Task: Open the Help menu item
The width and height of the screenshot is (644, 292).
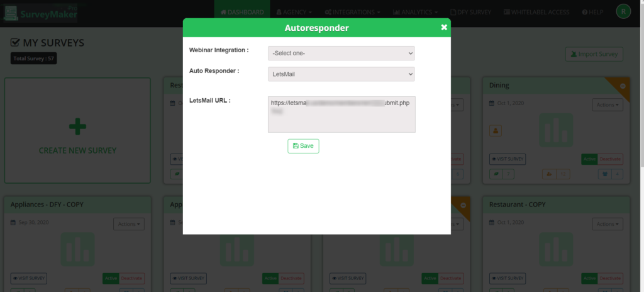Action: pos(592,13)
